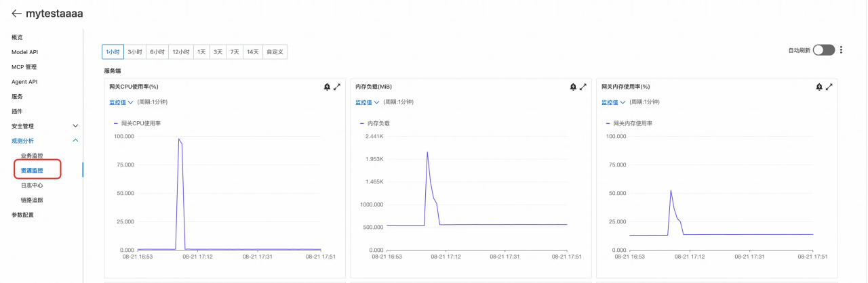This screenshot has height=283, width=868.
Task: Open 监控值 dropdown in 网关CPU使用率 chart
Action: pyautogui.click(x=121, y=102)
